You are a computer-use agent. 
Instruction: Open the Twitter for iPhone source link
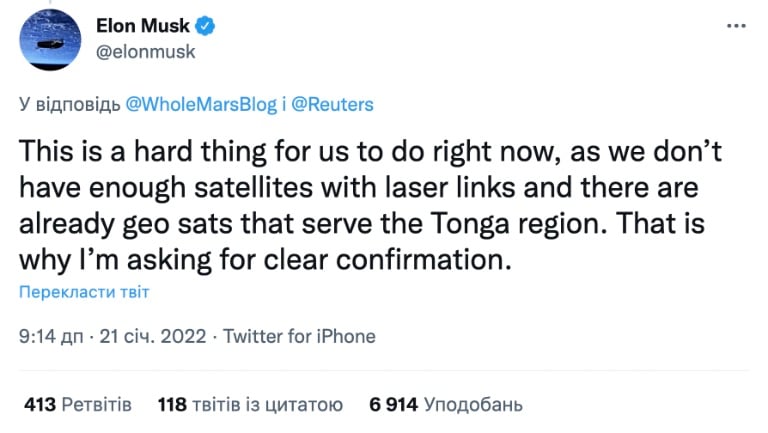(x=299, y=337)
